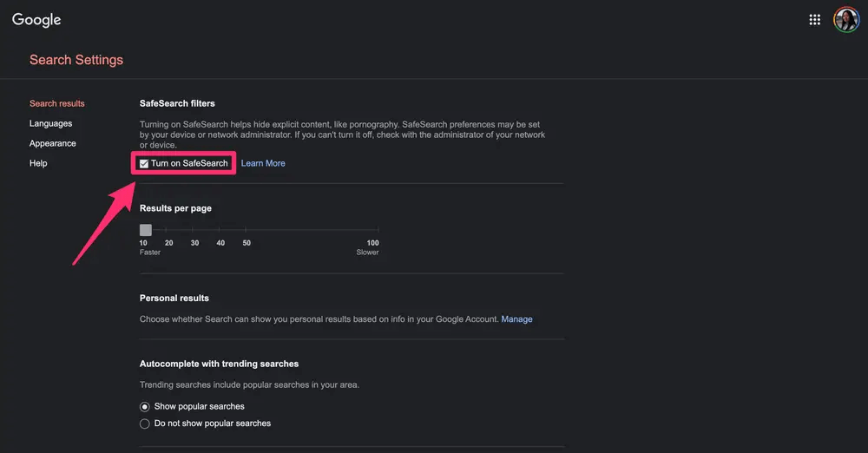Open the Appearance settings section
Screen dimensions: 868x453
pyautogui.click(x=53, y=143)
